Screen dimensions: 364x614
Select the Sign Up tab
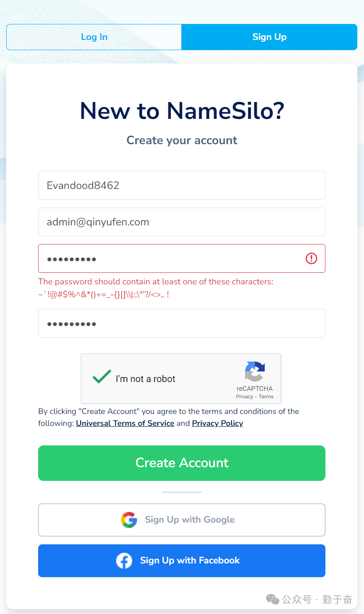270,37
